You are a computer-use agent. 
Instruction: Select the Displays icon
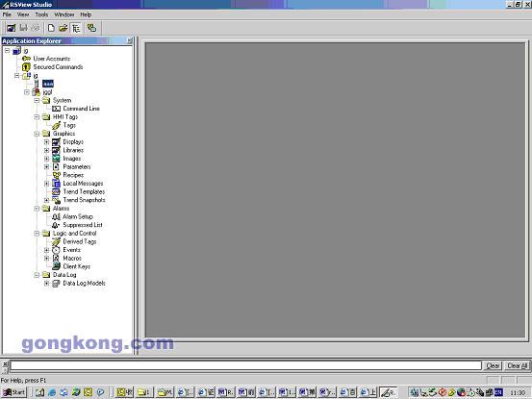[x=57, y=142]
